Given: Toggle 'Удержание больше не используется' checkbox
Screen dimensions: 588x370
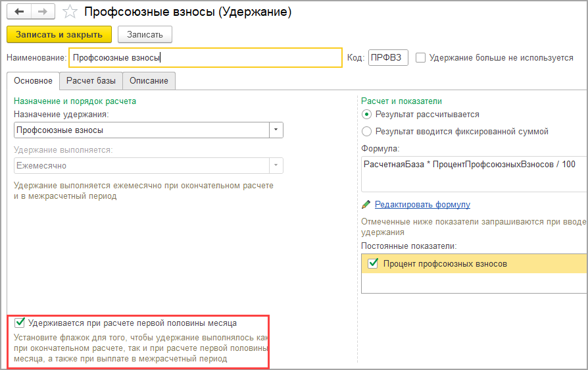Looking at the screenshot, I should 421,58.
